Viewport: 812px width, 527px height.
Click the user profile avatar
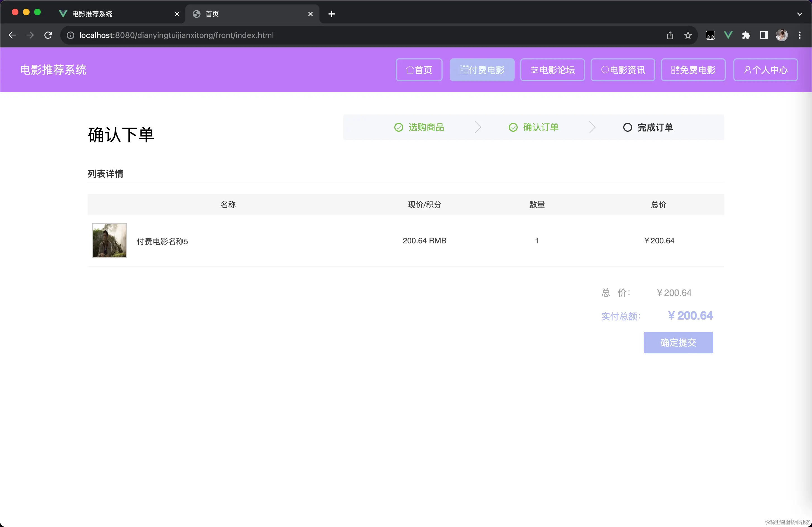[x=781, y=35]
